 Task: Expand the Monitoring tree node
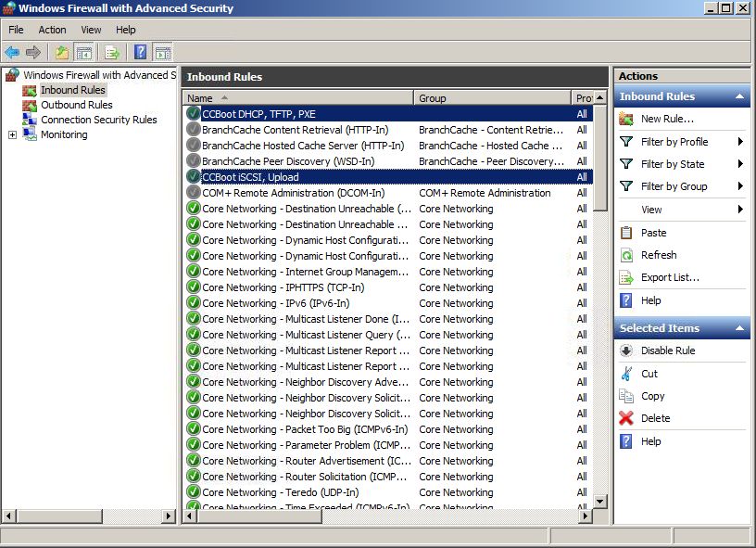pos(13,134)
